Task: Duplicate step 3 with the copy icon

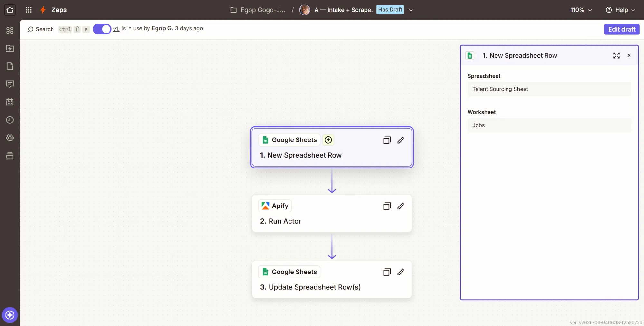Action: [387, 272]
